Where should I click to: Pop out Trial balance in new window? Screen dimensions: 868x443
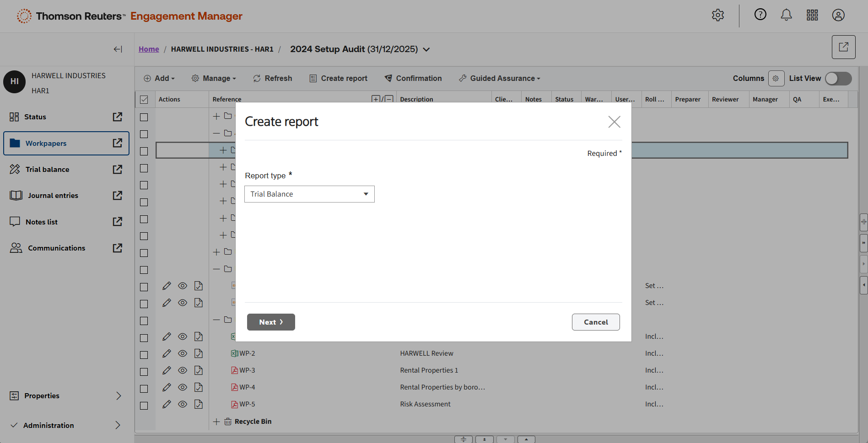pos(118,170)
